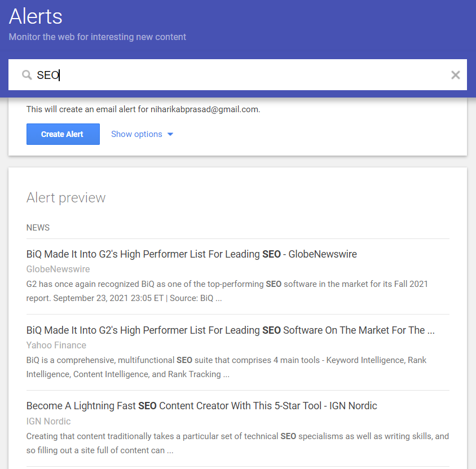The image size is (476, 469).
Task: Open the BiQ headline ending in GlobeNewswire
Action: 192,254
